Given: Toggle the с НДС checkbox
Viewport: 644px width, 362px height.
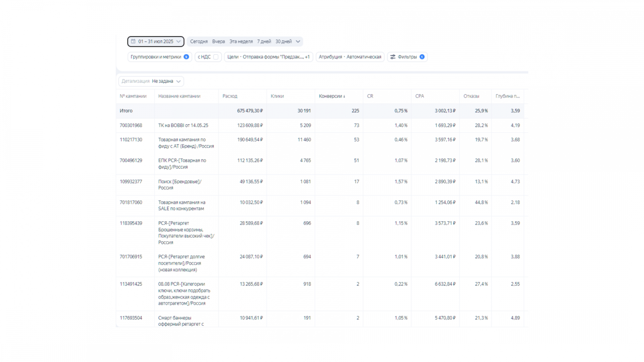Looking at the screenshot, I should coord(216,57).
